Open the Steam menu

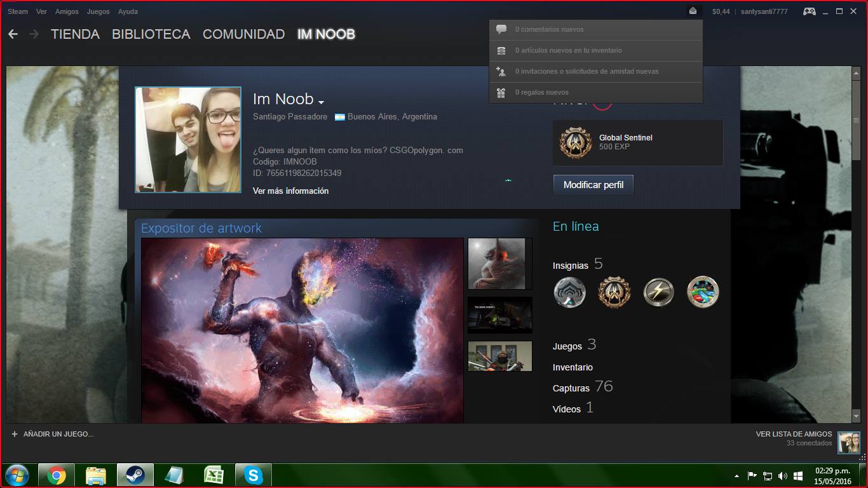[x=18, y=11]
